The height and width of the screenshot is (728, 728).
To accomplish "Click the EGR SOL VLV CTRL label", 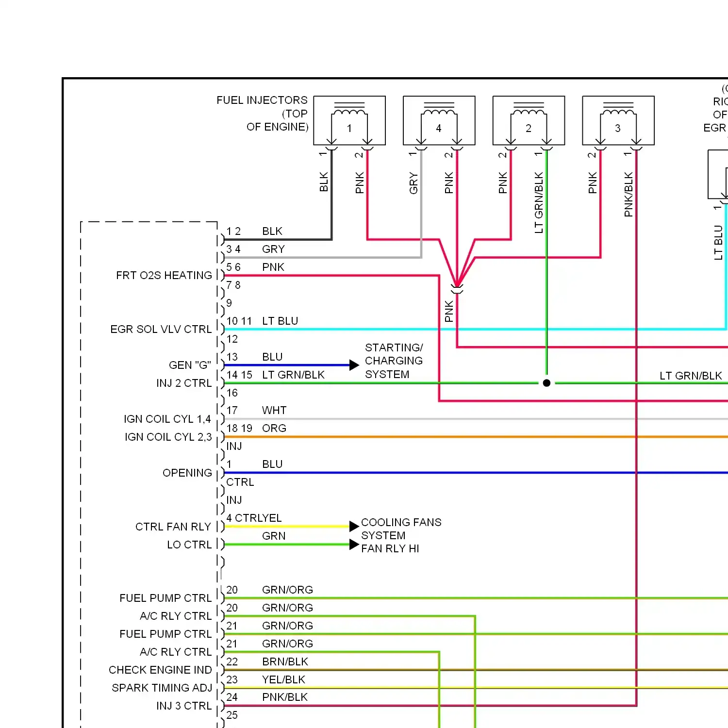I will pyautogui.click(x=161, y=330).
